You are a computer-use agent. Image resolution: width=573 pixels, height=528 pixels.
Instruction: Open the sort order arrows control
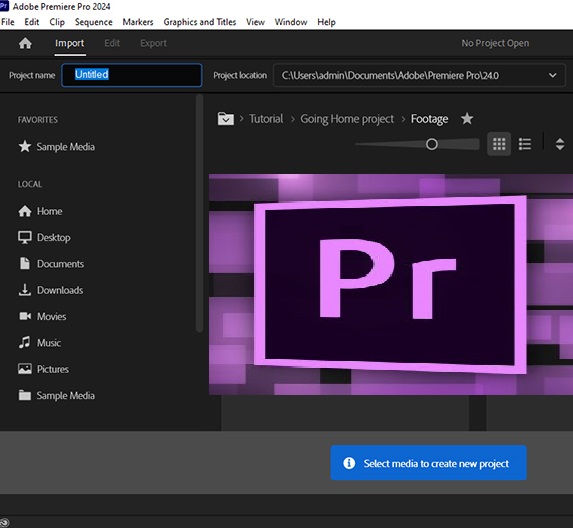[x=560, y=144]
